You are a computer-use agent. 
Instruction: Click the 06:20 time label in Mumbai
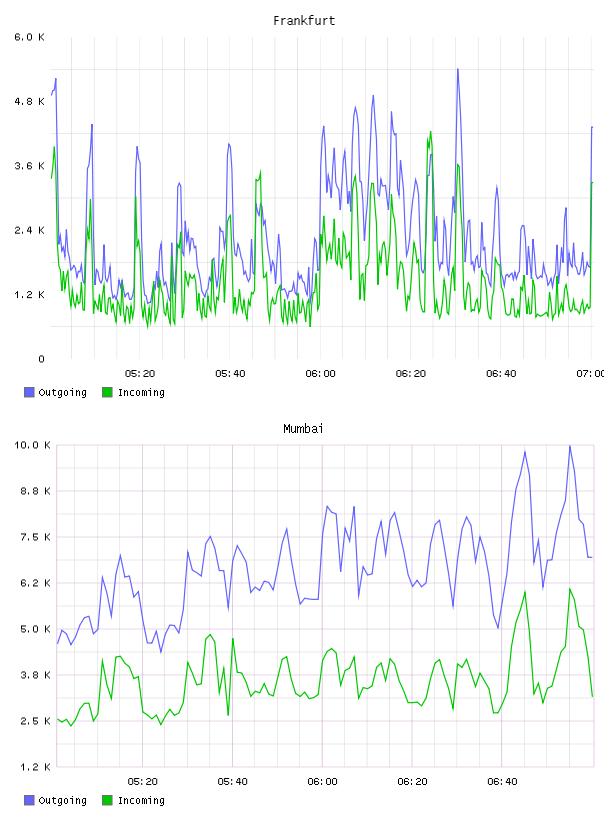pos(412,782)
